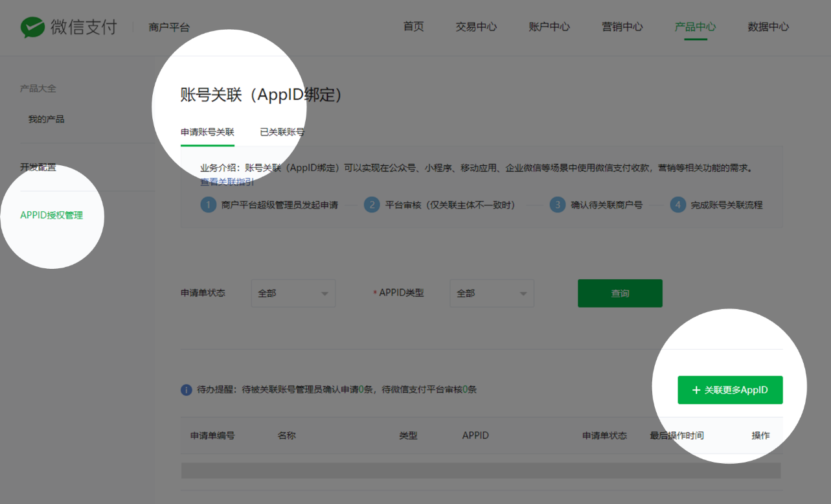Go to 首页 in the top navigation
The image size is (831, 504).
tap(413, 27)
